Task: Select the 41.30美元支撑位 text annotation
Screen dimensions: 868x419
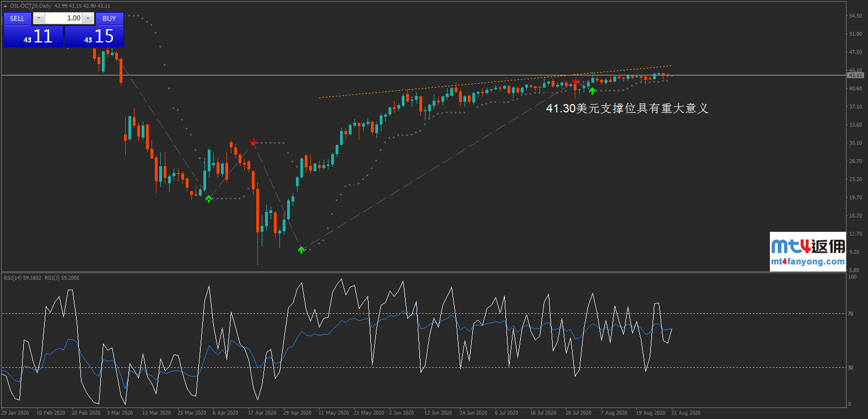Action: pos(627,108)
